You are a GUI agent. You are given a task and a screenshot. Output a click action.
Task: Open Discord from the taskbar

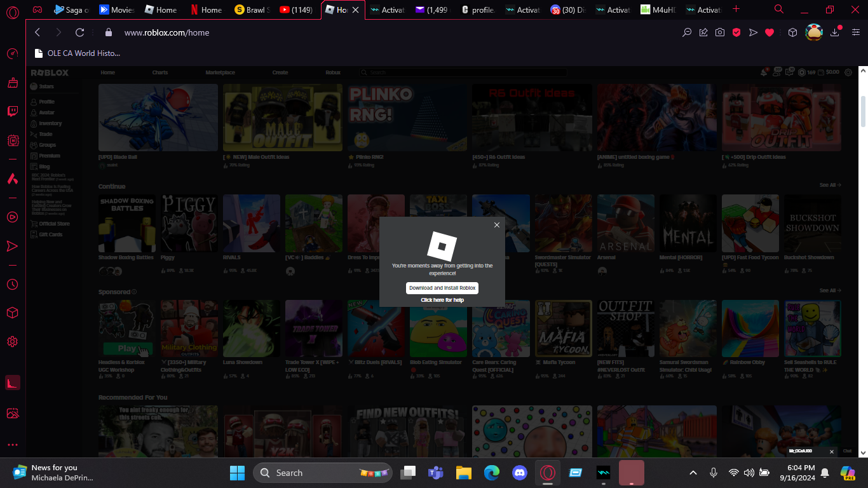pos(520,473)
